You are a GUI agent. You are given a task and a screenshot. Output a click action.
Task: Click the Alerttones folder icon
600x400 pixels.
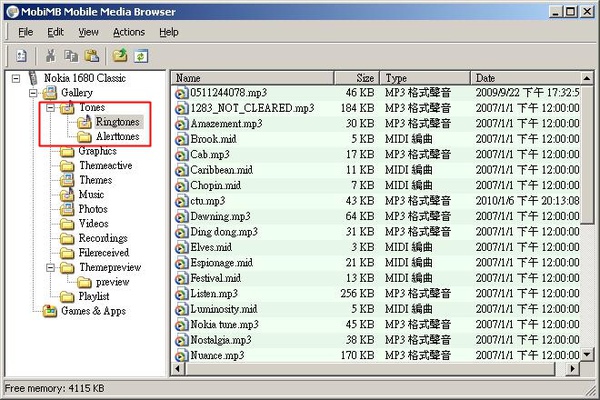click(84, 136)
